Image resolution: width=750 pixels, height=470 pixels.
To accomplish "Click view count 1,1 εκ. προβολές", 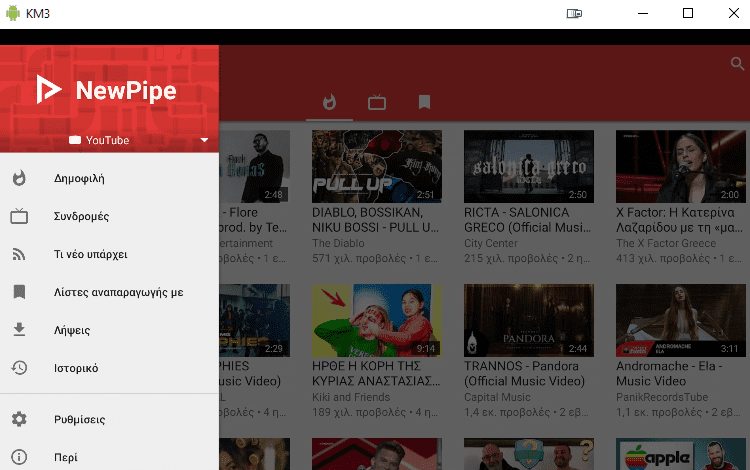I will [x=659, y=413].
